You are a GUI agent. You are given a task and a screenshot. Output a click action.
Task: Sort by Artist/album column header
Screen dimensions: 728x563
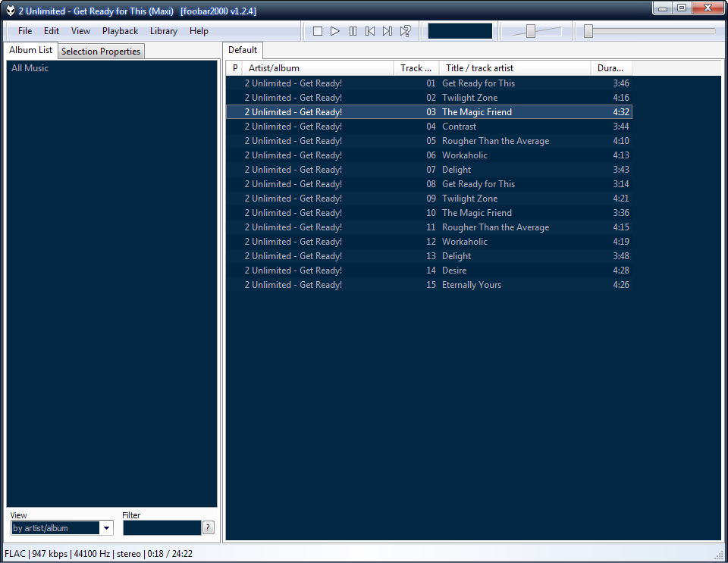pyautogui.click(x=318, y=68)
